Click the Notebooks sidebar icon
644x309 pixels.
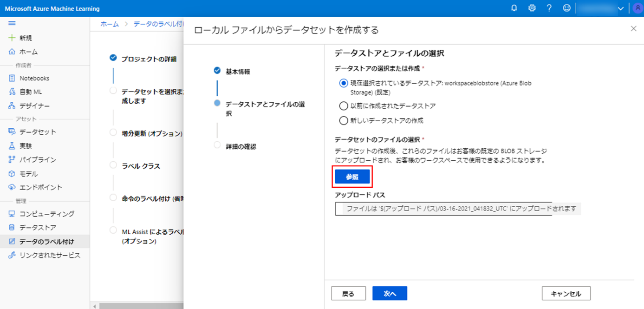[x=12, y=78]
